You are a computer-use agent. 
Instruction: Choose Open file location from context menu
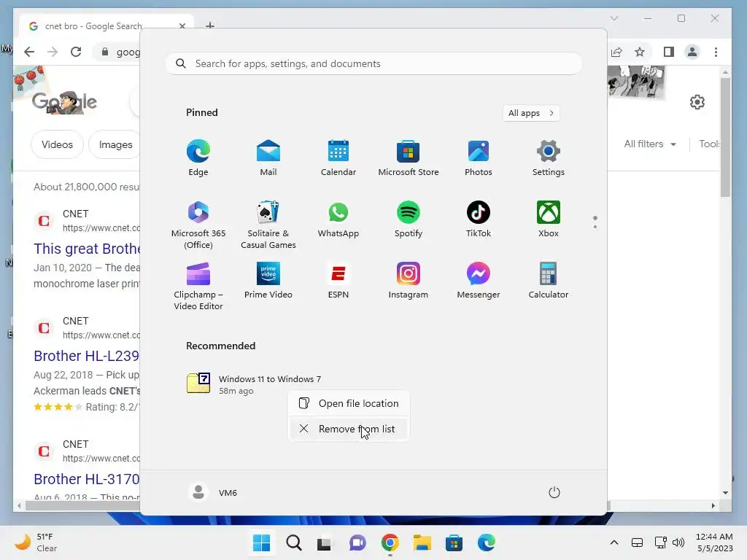coord(349,403)
